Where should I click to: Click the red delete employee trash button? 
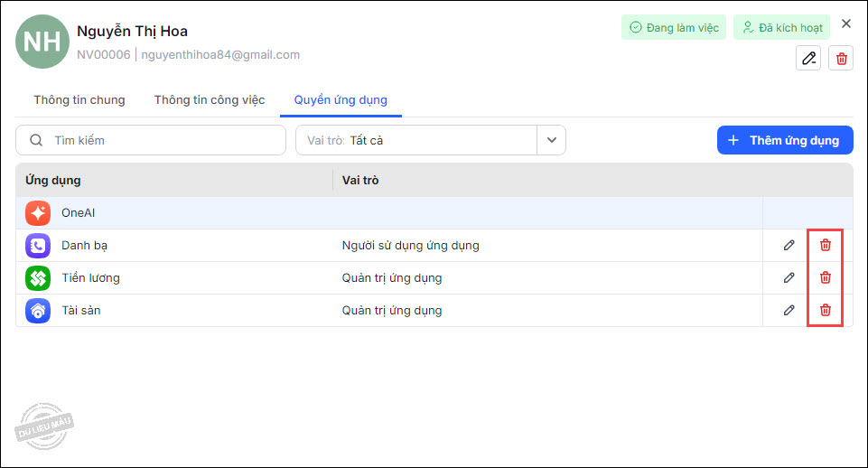tap(841, 58)
